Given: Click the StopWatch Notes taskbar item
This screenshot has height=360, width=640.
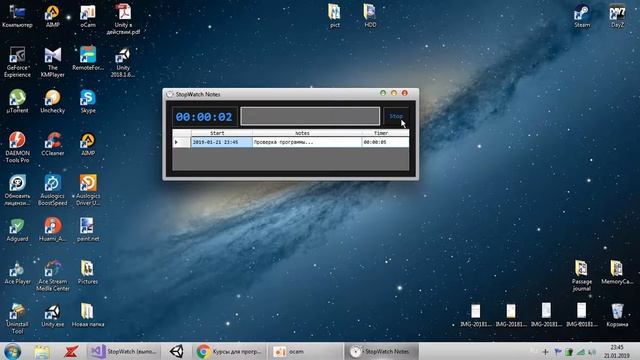Looking at the screenshot, I should click(383, 351).
